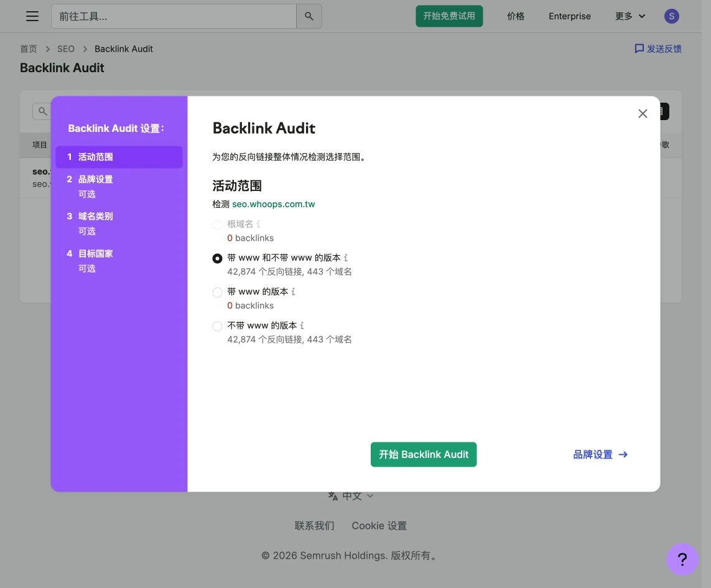711x588 pixels.
Task: Select the disabled 根域名 radio
Action: (217, 225)
